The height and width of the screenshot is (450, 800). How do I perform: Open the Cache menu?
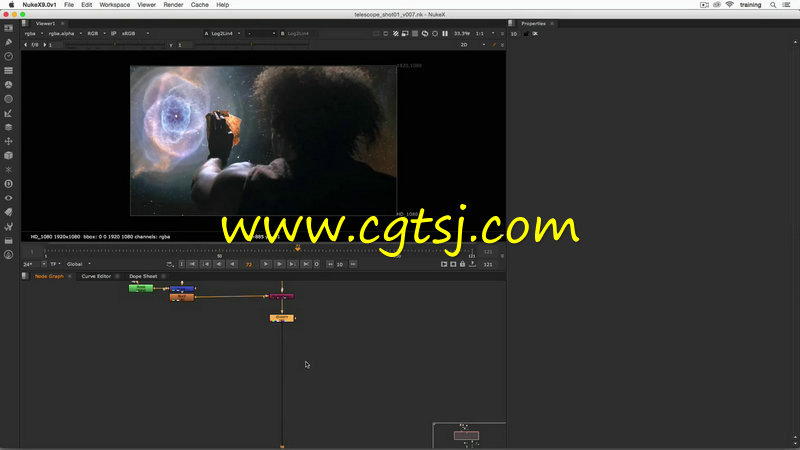[199, 5]
